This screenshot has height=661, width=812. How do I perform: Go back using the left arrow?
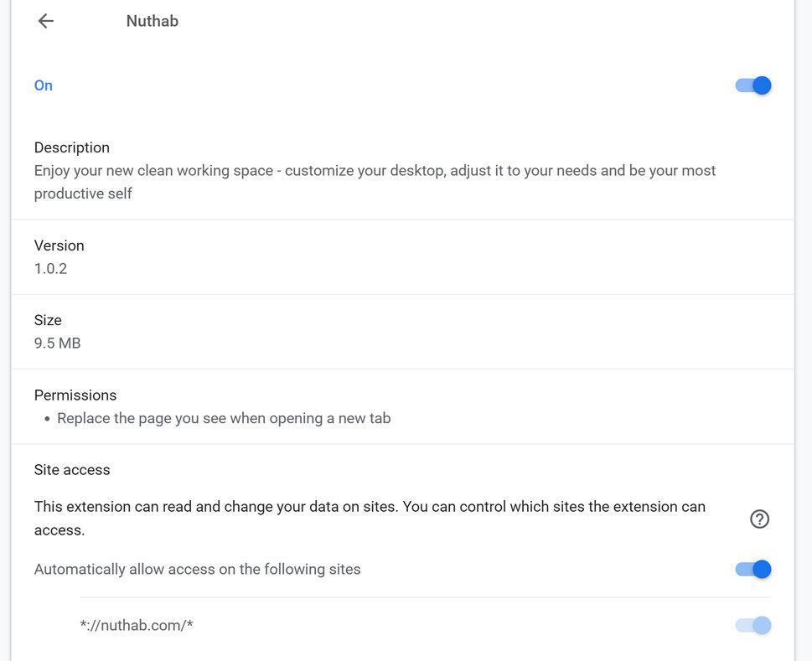tap(46, 21)
